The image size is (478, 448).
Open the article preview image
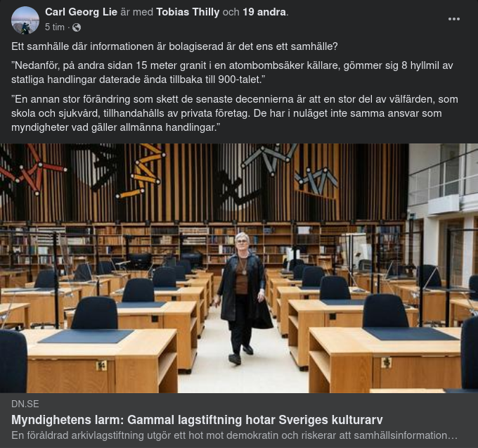(239, 268)
